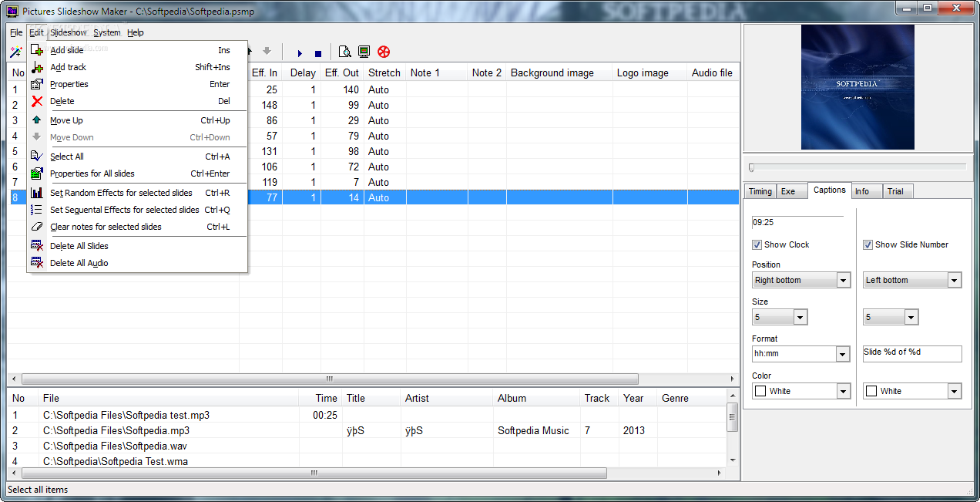Select the Captions tab
Image resolution: width=980 pixels, height=502 pixels.
(829, 190)
